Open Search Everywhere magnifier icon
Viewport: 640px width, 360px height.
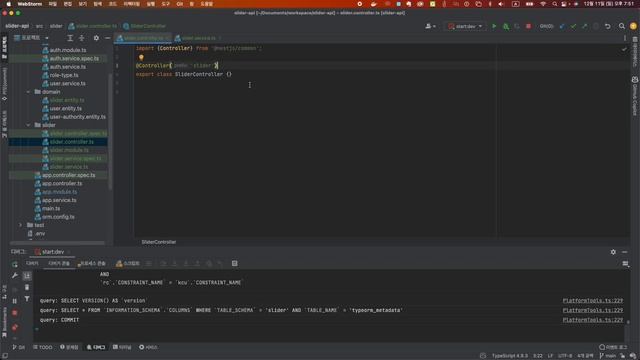click(x=622, y=26)
